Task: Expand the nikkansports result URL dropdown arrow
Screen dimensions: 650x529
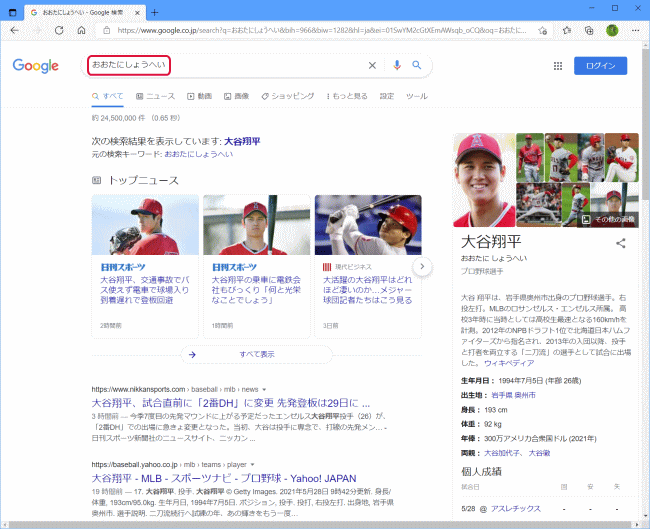Action: coord(264,390)
